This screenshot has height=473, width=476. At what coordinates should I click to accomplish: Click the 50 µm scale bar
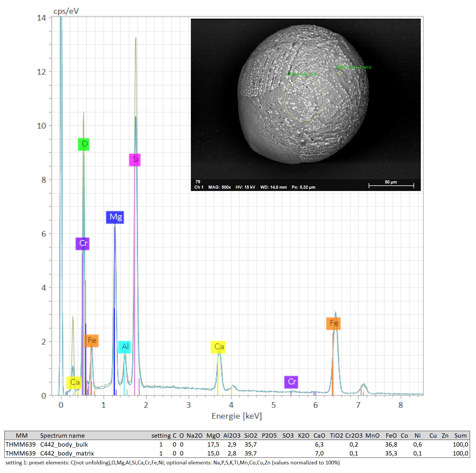click(391, 185)
